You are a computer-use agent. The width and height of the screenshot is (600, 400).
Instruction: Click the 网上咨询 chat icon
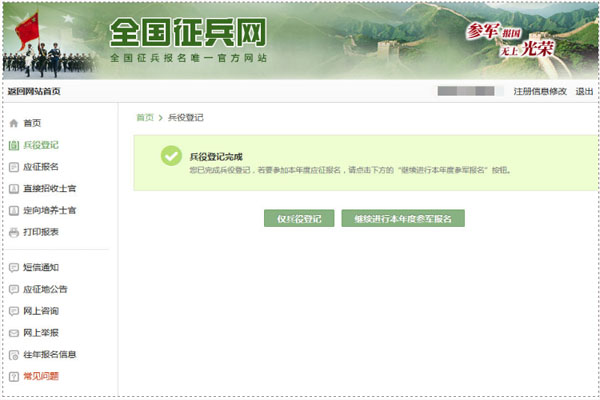pos(14,311)
